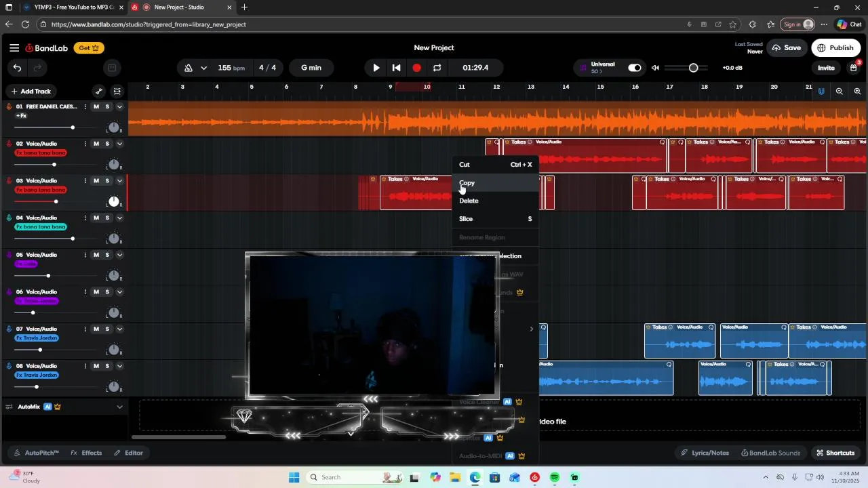
Task: Expand the AutoMix section chevron
Action: 119,407
